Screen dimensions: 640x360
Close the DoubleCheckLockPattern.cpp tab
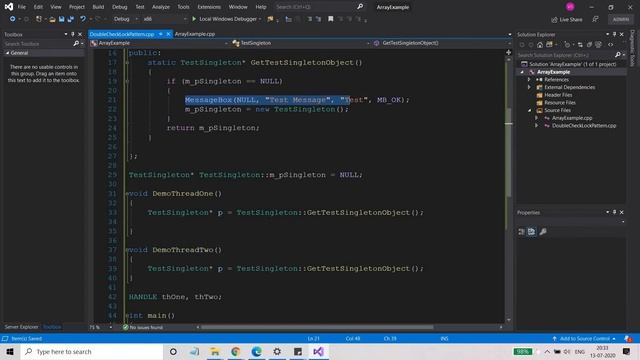click(x=168, y=34)
